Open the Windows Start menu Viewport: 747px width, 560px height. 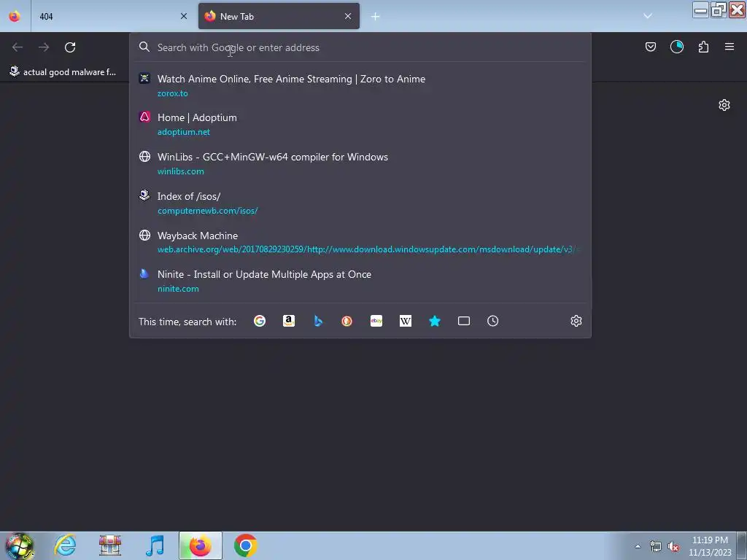pyautogui.click(x=20, y=545)
